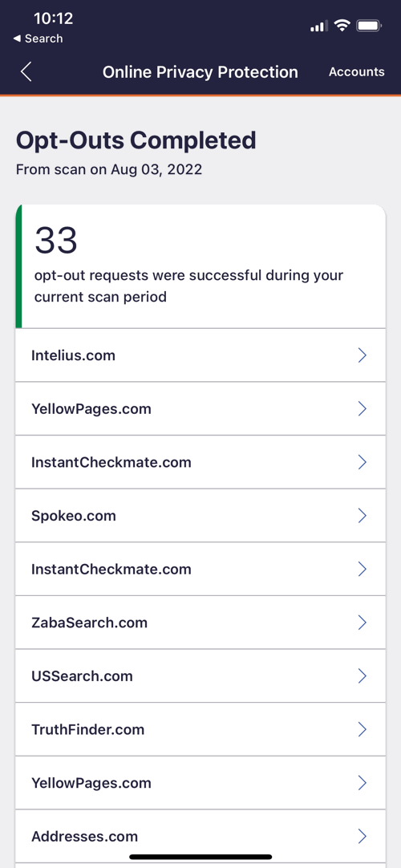Tap the USSearch.com chevron icon
The height and width of the screenshot is (868, 401).
coord(363,676)
